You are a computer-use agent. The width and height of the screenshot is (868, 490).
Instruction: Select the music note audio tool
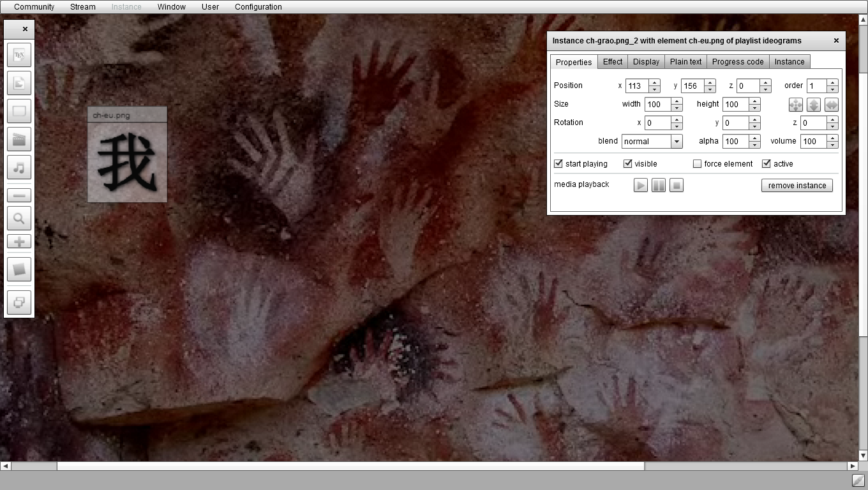click(19, 168)
